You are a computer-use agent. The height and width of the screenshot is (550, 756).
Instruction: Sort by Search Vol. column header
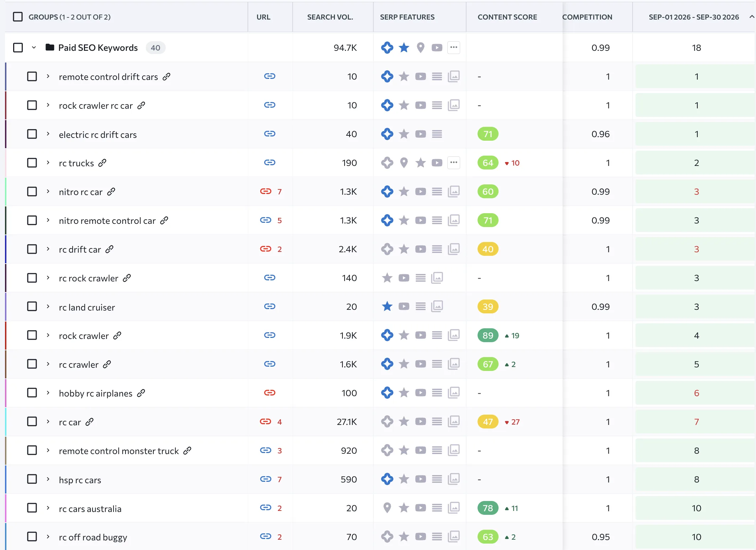point(330,17)
